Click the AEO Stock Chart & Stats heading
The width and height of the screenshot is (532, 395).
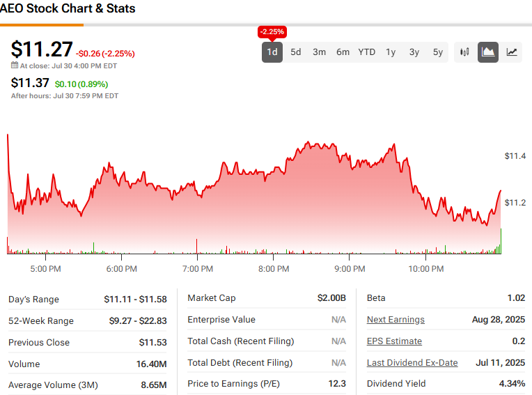click(68, 8)
